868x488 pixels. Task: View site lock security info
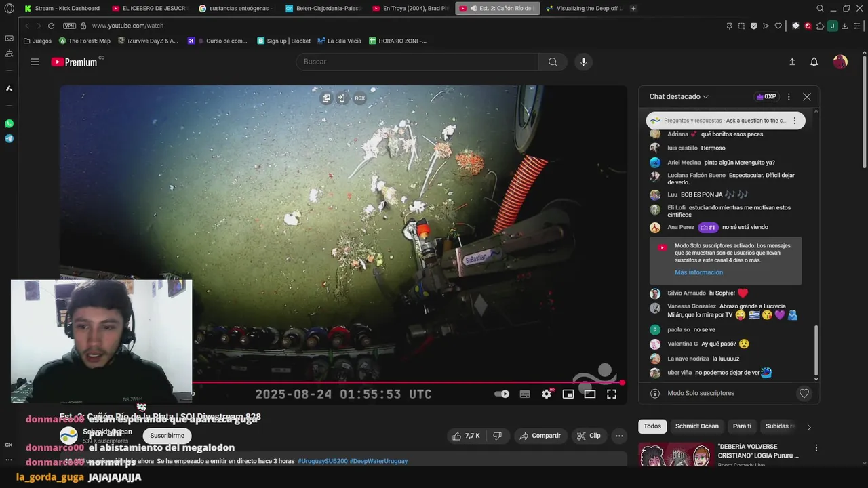click(83, 26)
